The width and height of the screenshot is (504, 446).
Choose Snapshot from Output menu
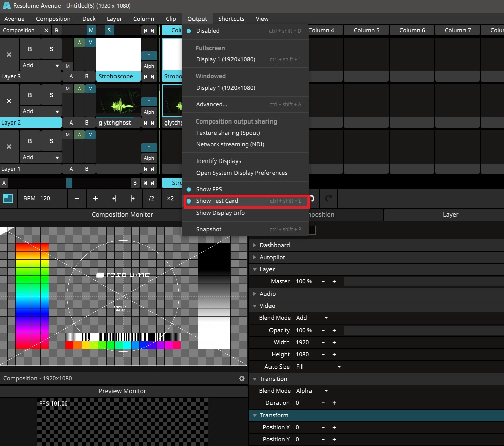(x=246, y=229)
